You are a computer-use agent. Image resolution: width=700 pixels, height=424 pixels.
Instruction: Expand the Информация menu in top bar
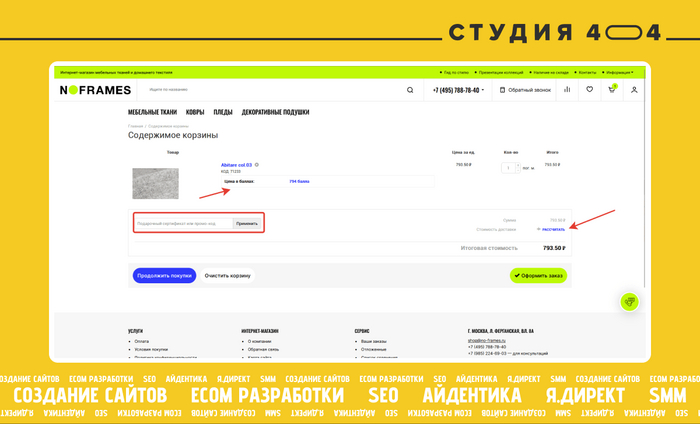pos(620,72)
